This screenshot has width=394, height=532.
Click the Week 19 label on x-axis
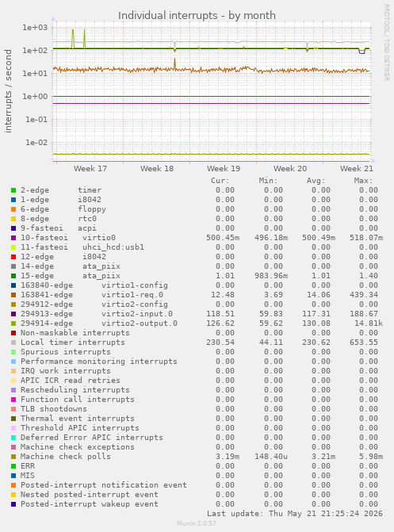click(224, 169)
